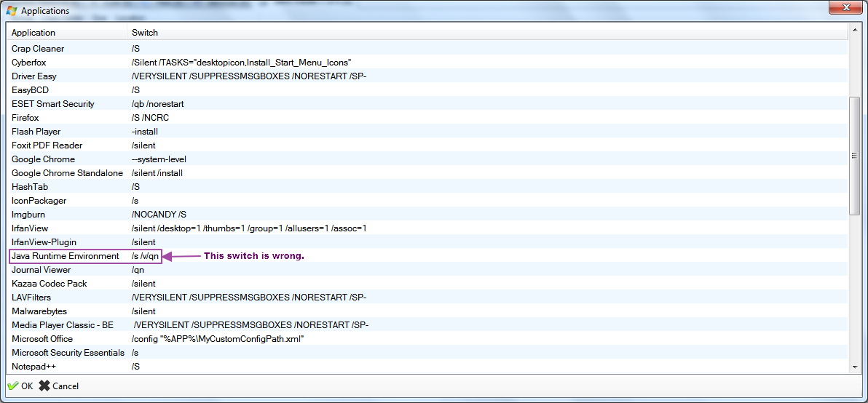
Task: Click the Malwarebytes /silent switch cell
Action: click(143, 311)
